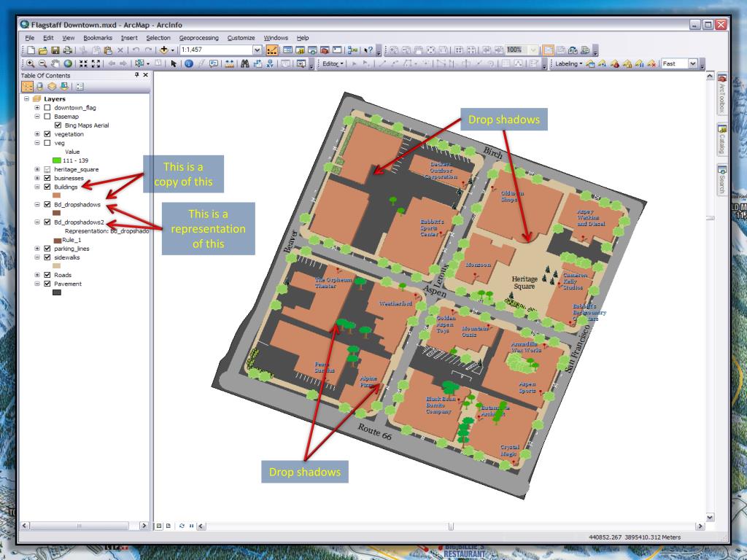Open the File menu

29,38
